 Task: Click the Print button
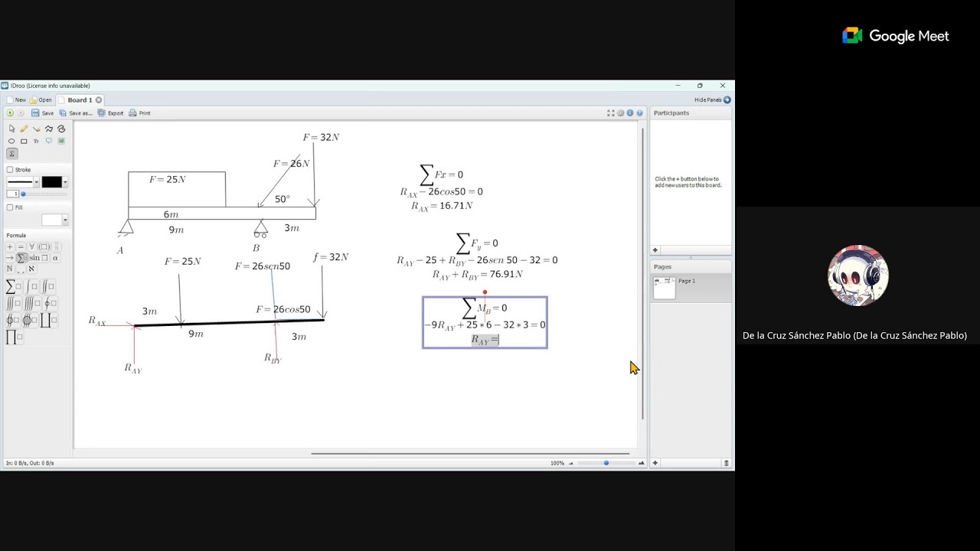(x=139, y=112)
